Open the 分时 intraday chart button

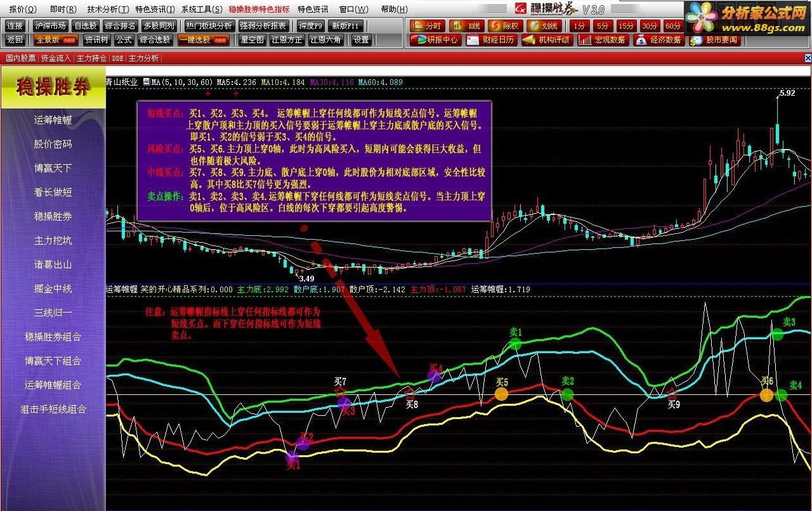(x=428, y=26)
